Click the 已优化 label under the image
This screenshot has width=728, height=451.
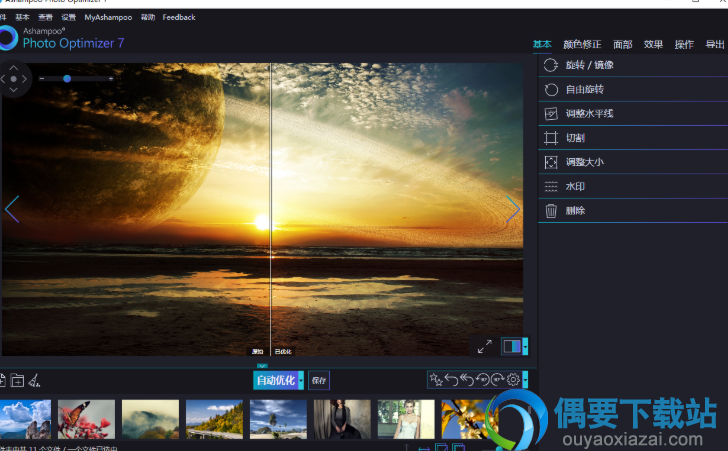[283, 352]
